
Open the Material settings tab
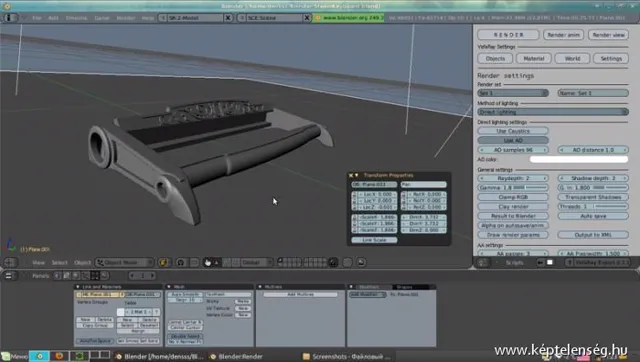[x=533, y=58]
